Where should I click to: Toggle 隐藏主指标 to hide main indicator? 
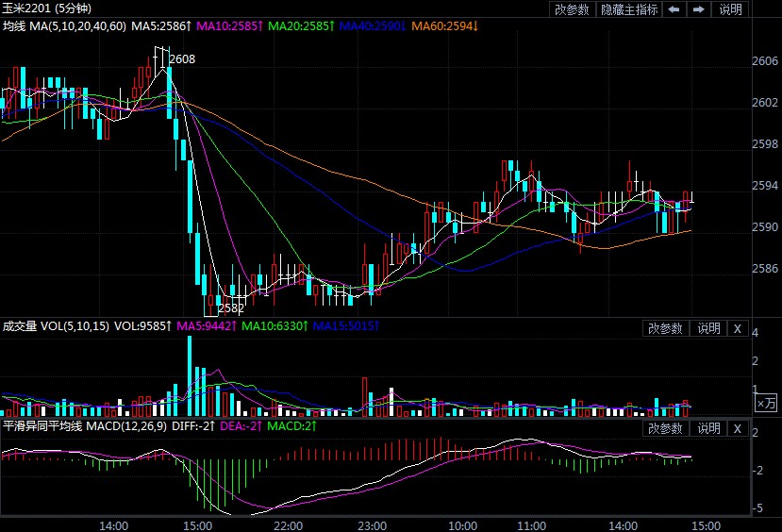(630, 9)
